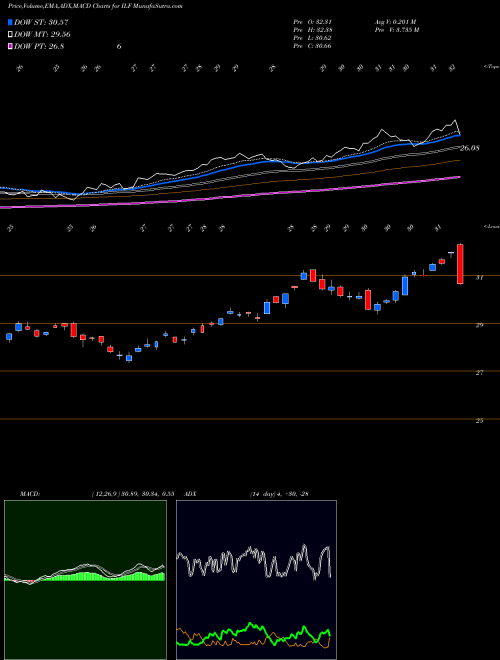This screenshot has width=500, height=660.
Task: Select the 'DOW ST: 30.57' label
Action: (x=41, y=22)
